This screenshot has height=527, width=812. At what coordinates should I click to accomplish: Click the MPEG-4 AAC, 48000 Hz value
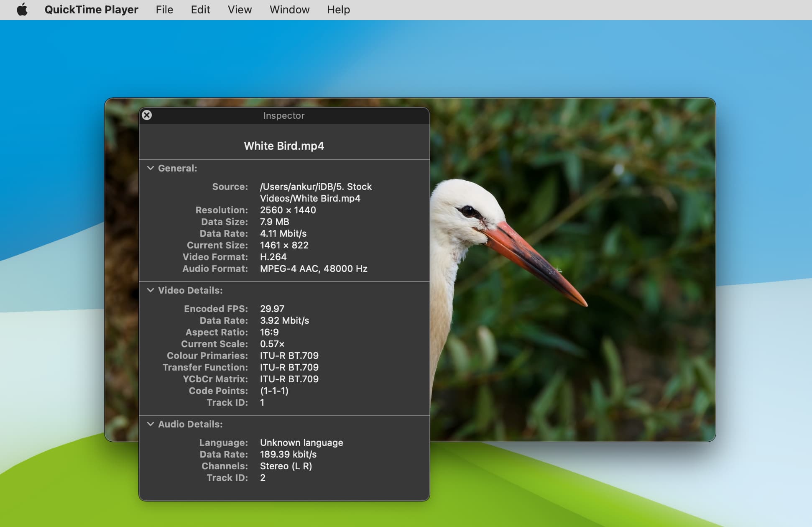pos(314,269)
